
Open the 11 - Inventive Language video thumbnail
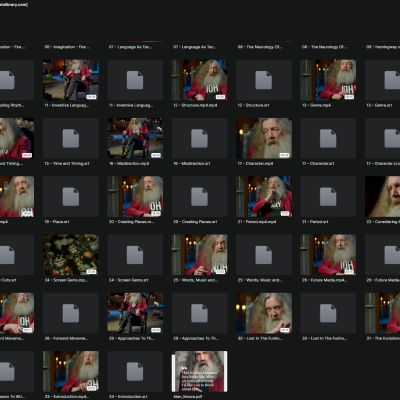[71, 80]
